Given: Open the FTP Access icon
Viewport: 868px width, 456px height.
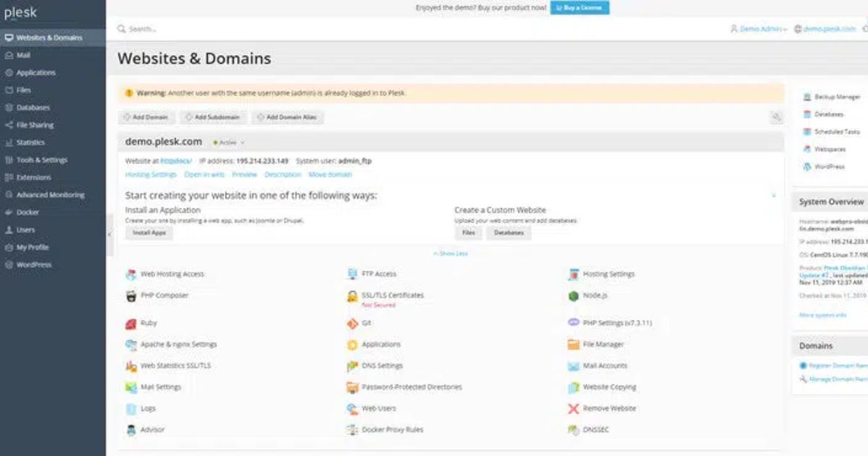Looking at the screenshot, I should pos(352,274).
